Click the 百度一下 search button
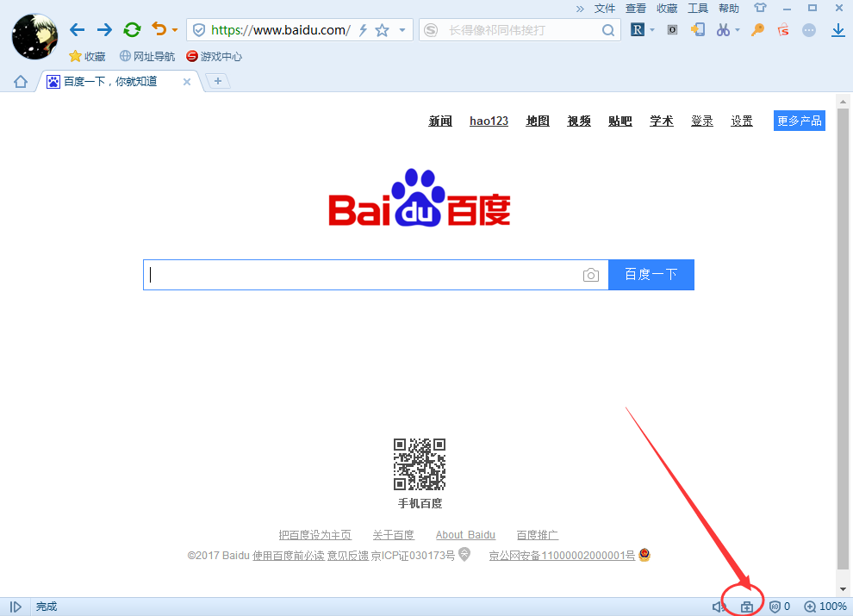Image resolution: width=853 pixels, height=616 pixels. click(x=651, y=275)
